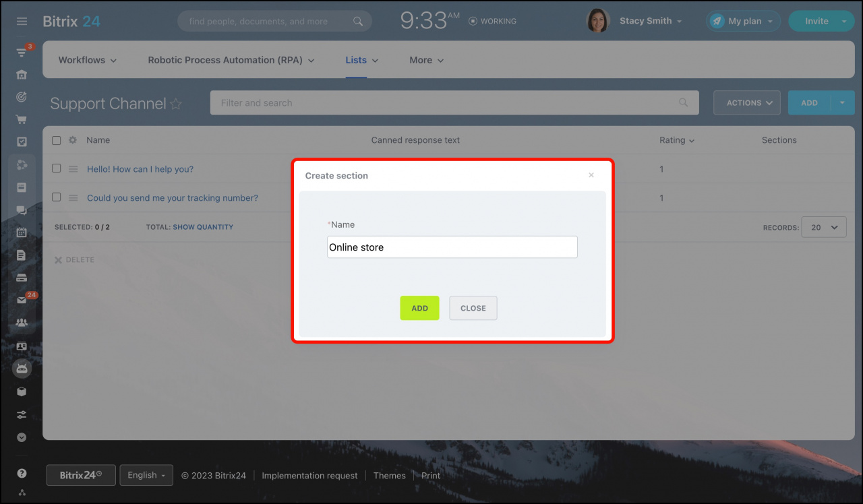The image size is (863, 504).
Task: Expand more sidebar items with down chevron
Action: [x=22, y=437]
